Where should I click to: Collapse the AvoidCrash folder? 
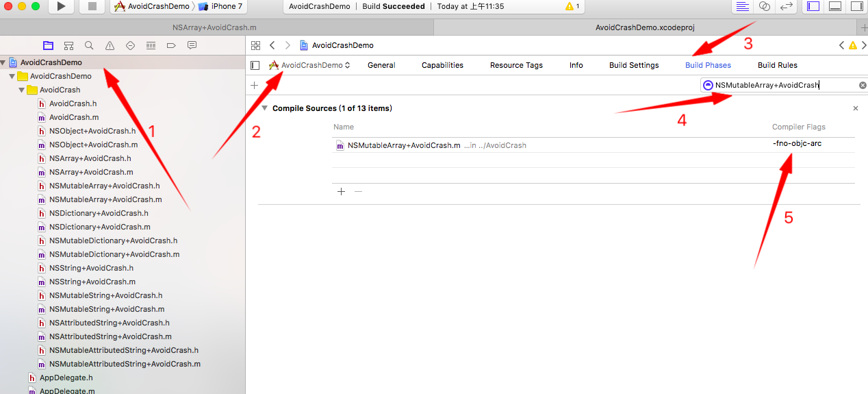21,90
